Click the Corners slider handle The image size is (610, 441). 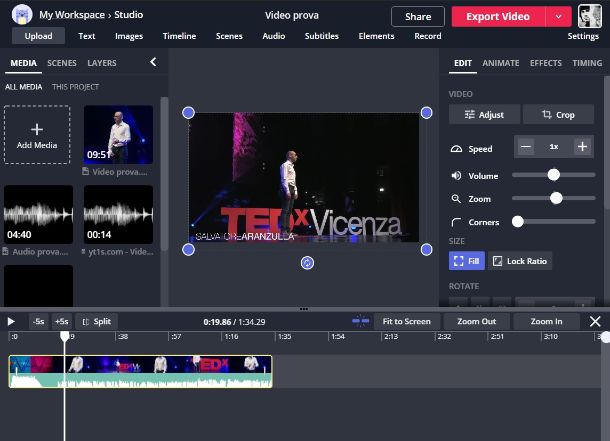pos(517,221)
